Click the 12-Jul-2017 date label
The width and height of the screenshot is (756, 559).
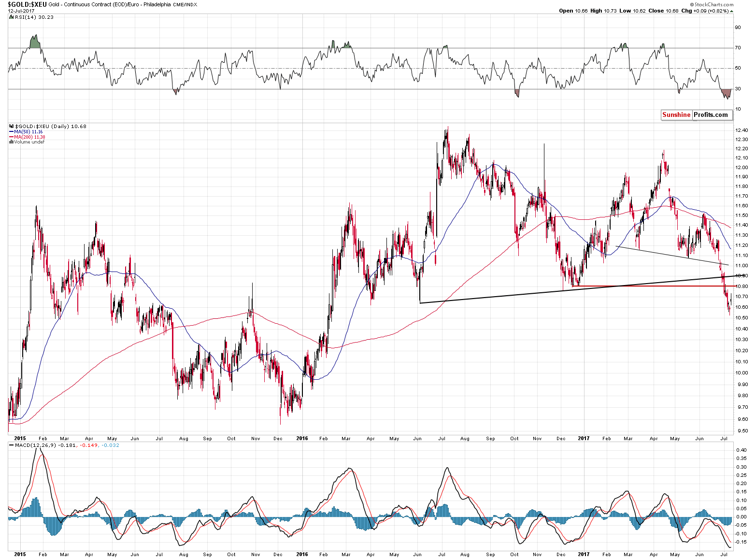coord(20,11)
